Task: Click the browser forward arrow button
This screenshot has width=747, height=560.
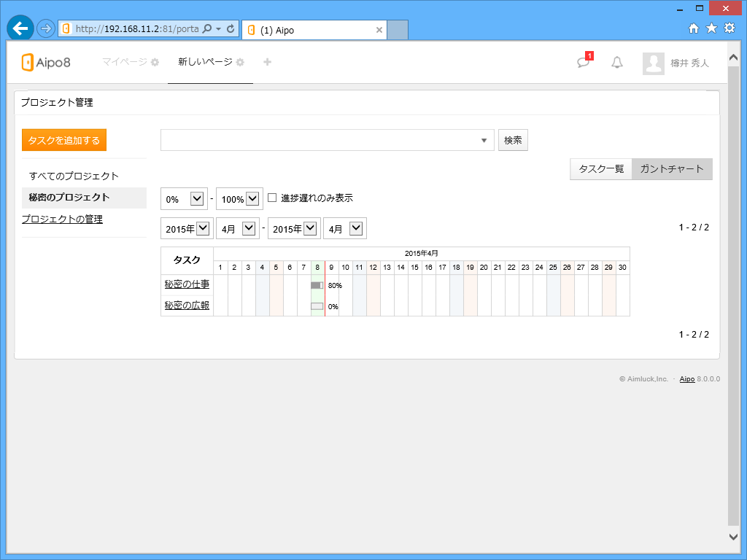Action: tap(46, 28)
